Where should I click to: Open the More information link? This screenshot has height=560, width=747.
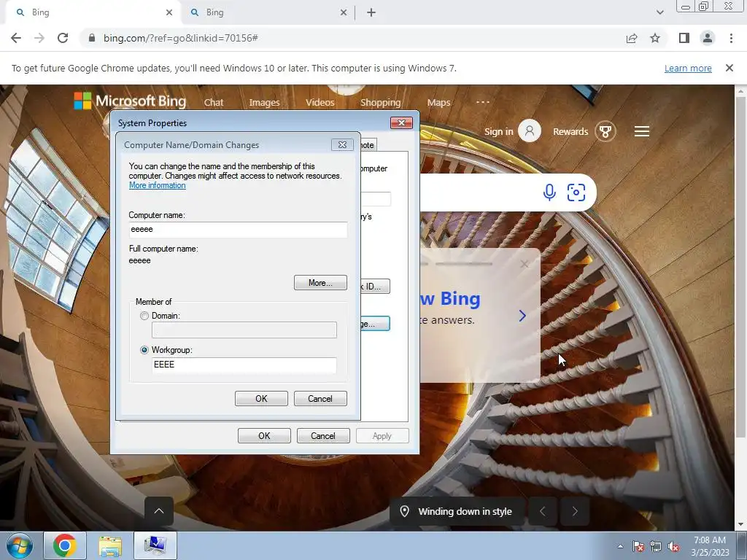click(158, 185)
